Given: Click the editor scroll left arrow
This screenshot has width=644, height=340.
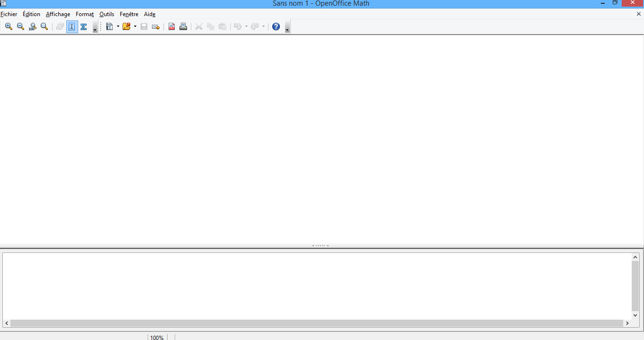Looking at the screenshot, I should (7, 323).
